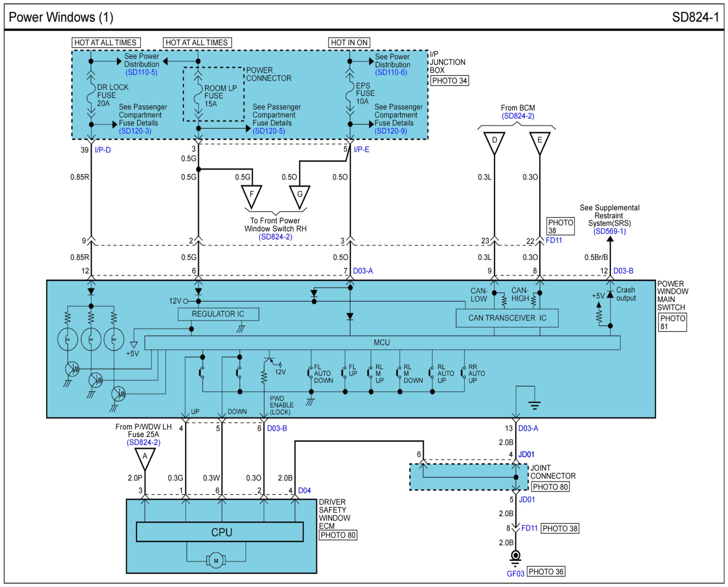Select the CAN TRANSCEIVER IC block
Screen dimensions: 728x587
[507, 318]
